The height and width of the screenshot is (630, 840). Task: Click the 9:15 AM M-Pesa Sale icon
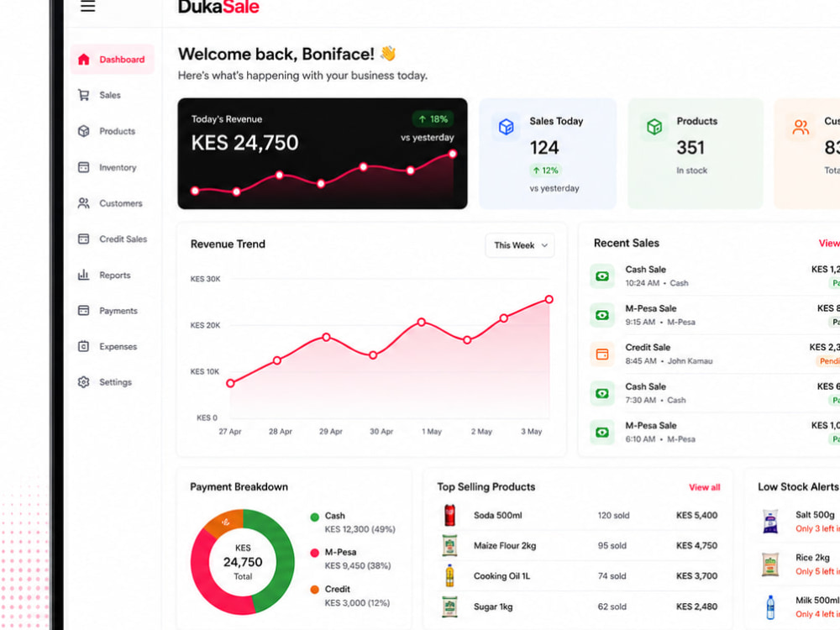(x=602, y=315)
